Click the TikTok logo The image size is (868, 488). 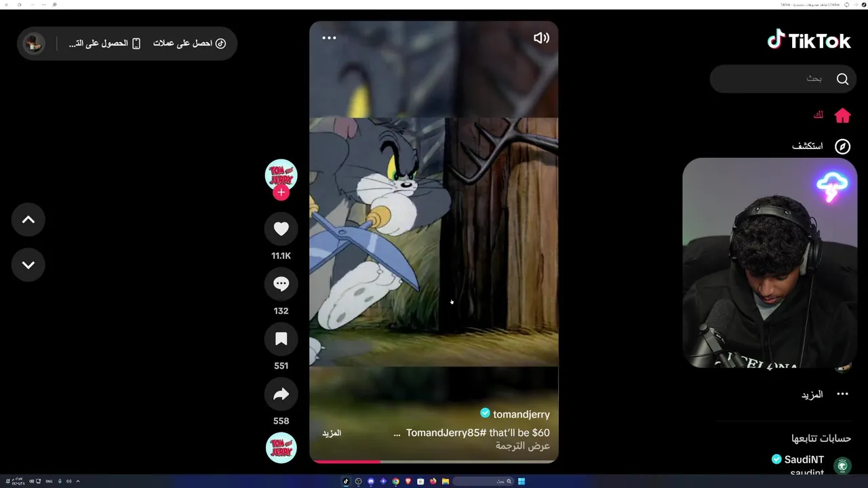click(x=809, y=40)
